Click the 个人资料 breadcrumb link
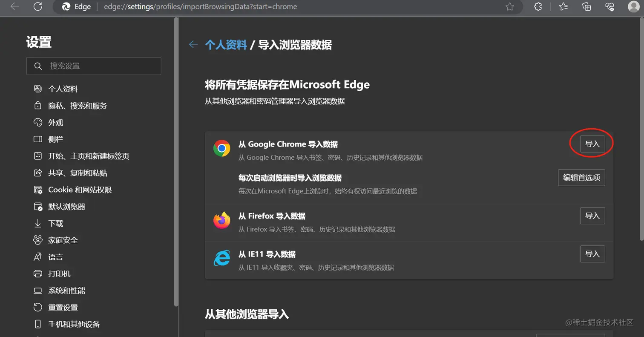The width and height of the screenshot is (644, 337). tap(226, 45)
